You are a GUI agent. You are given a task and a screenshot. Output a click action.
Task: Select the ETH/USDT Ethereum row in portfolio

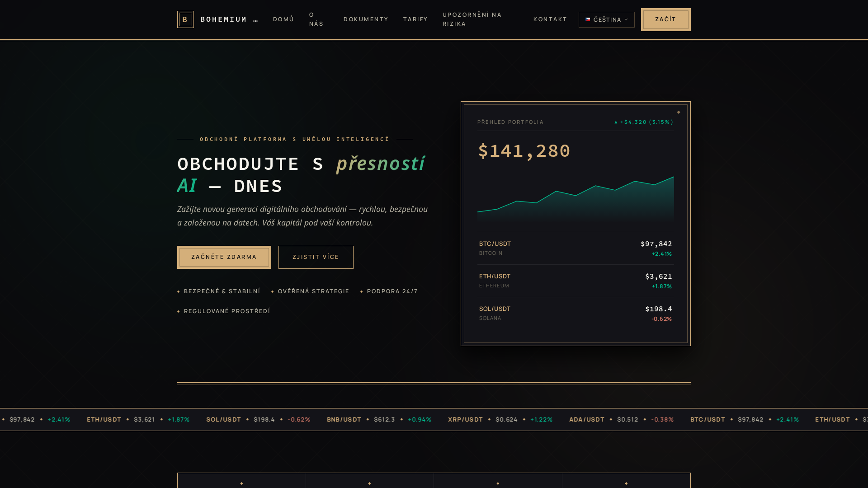[576, 281]
